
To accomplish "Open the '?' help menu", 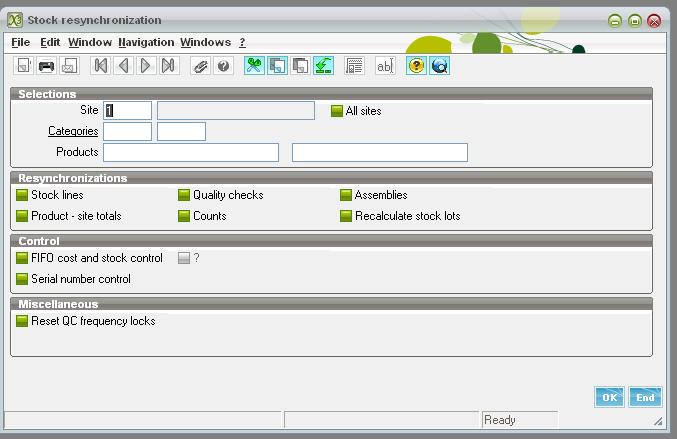I will tap(242, 42).
